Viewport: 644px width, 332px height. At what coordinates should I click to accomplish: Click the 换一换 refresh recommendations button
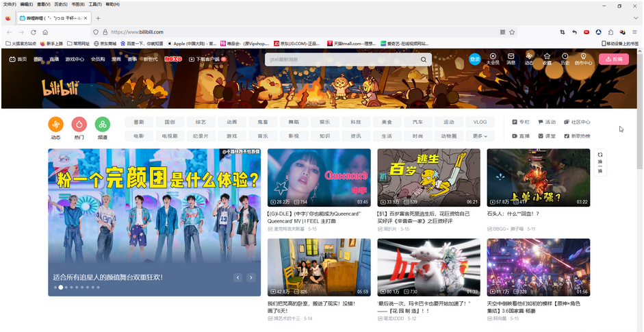(600, 162)
